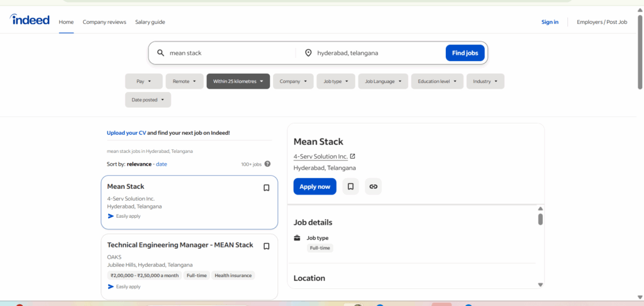Click the Health insurance tag
The height and width of the screenshot is (306, 644).
233,275
